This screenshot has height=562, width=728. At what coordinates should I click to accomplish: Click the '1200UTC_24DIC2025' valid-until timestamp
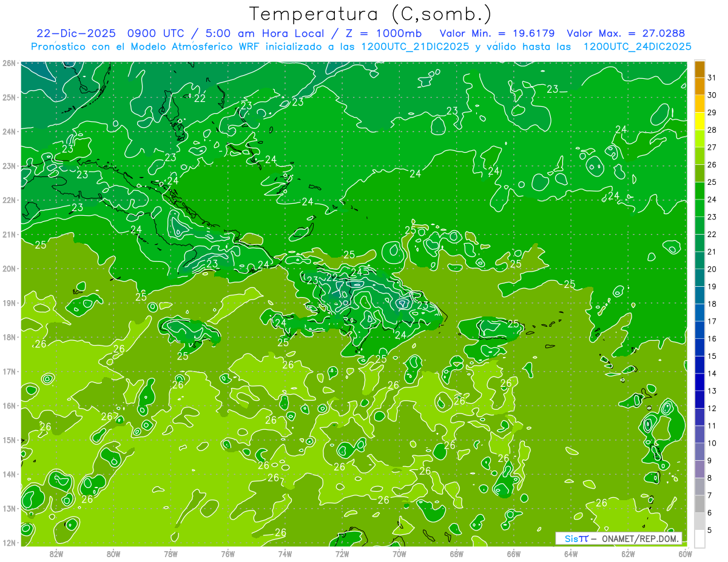[638, 47]
